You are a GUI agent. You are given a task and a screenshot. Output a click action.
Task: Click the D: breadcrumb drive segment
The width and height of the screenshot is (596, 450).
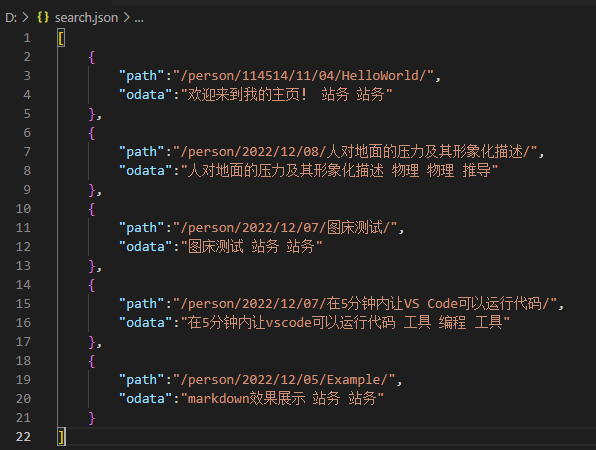[x=11, y=17]
